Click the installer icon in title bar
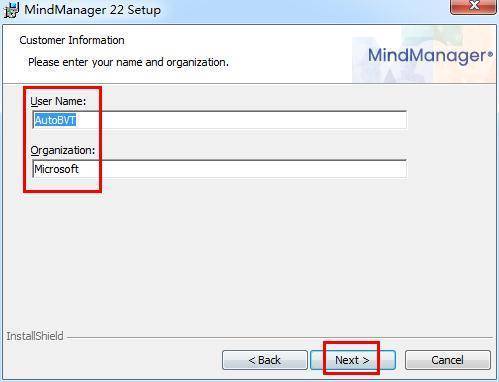This screenshot has height=382, width=499. pyautogui.click(x=11, y=9)
